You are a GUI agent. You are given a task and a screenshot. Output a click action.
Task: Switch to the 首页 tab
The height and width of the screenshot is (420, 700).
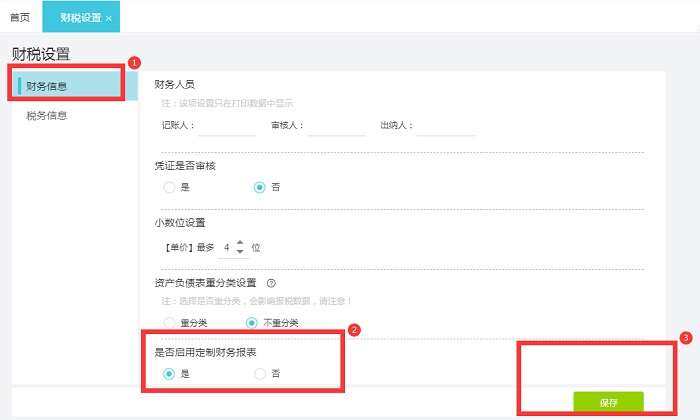pyautogui.click(x=20, y=18)
